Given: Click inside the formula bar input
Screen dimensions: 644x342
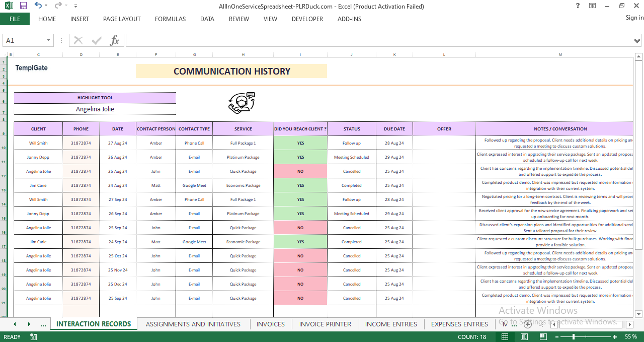Looking at the screenshot, I should [x=379, y=40].
